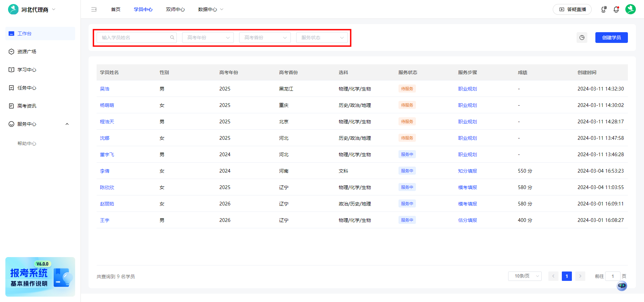
Task: Click the 高考资讯 document icon
Action: click(11, 106)
